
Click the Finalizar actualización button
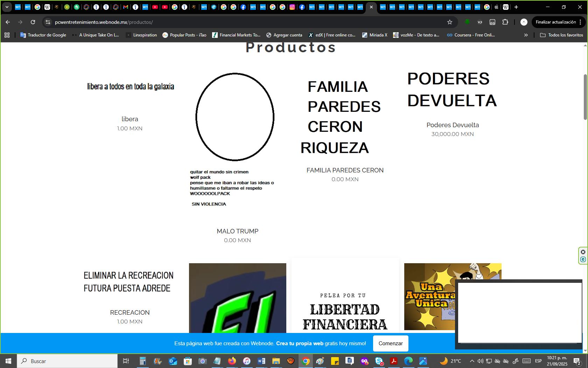[x=555, y=22]
